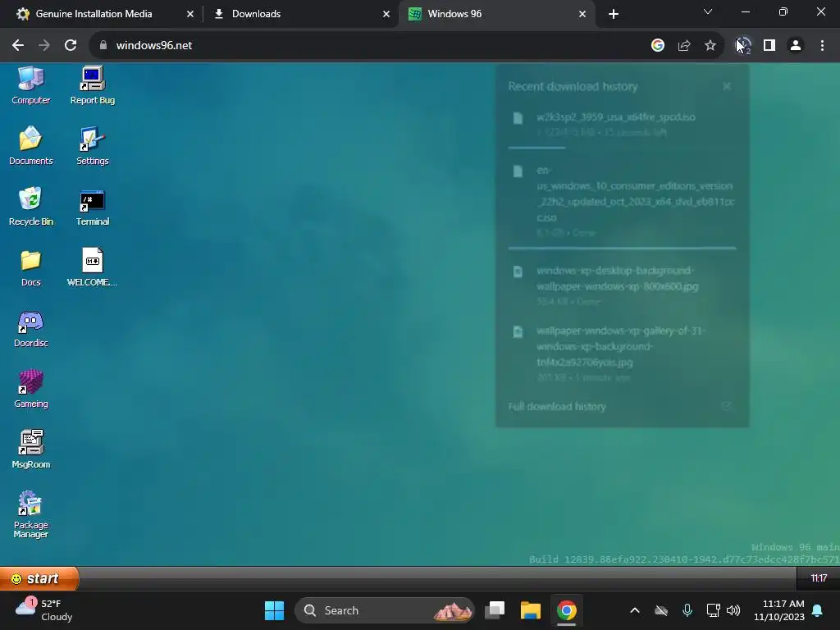The image size is (840, 630).
Task: Click the Windows 96 start button
Action: [39, 578]
